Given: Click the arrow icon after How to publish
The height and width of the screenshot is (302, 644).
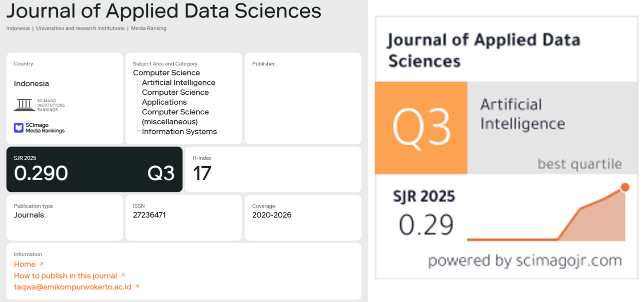Looking at the screenshot, I should 123,275.
